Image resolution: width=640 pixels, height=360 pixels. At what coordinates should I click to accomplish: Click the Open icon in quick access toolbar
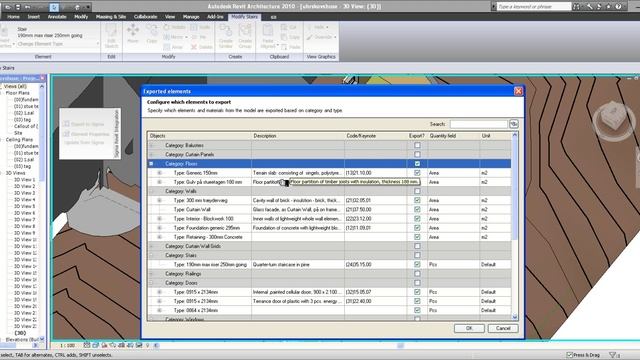7,7
